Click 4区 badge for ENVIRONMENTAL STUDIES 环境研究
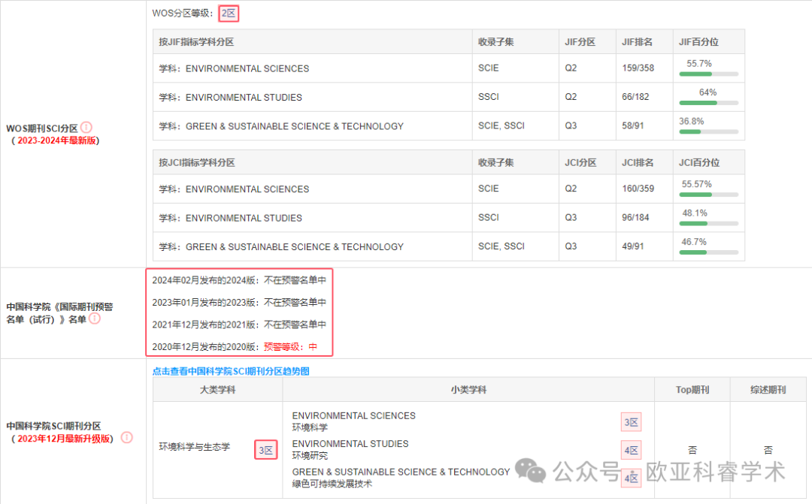This screenshot has width=812, height=504. click(x=631, y=450)
